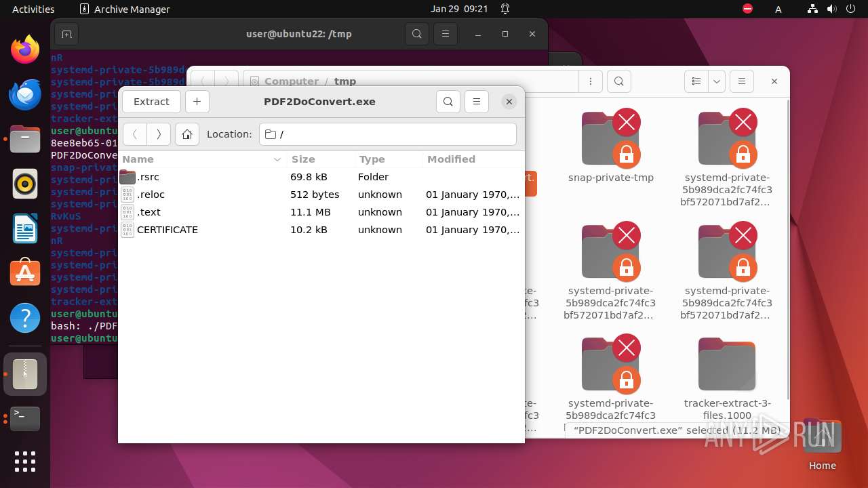Click the Activities button
The height and width of the screenshot is (488, 868).
tap(33, 9)
